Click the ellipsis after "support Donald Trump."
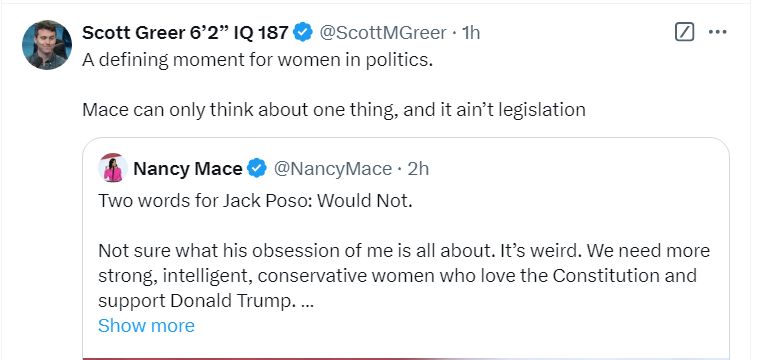 coord(307,301)
